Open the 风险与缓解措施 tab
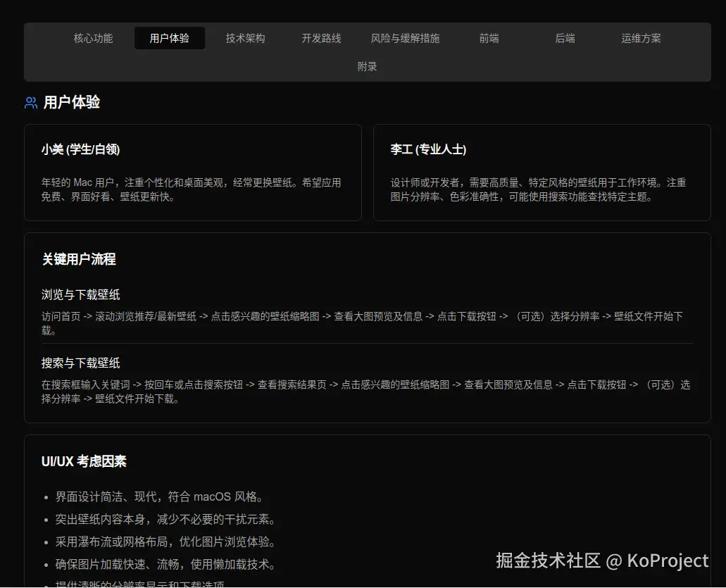 [x=405, y=39]
